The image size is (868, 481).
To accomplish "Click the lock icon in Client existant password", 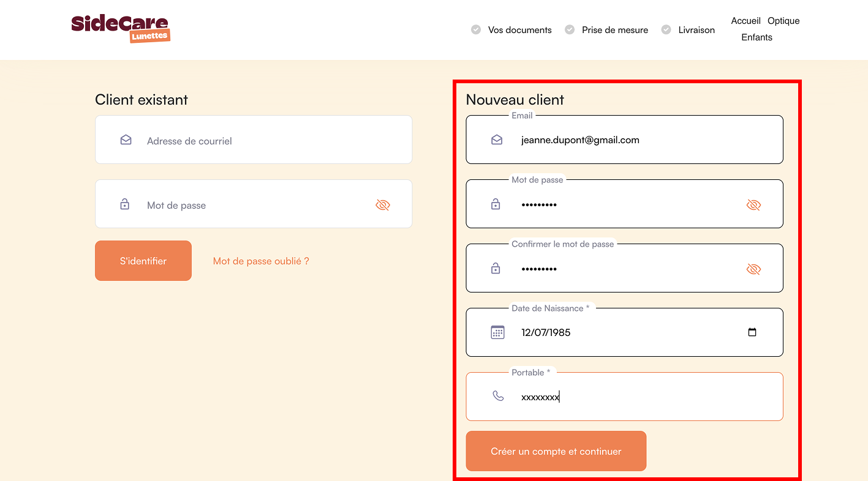I will pos(125,204).
